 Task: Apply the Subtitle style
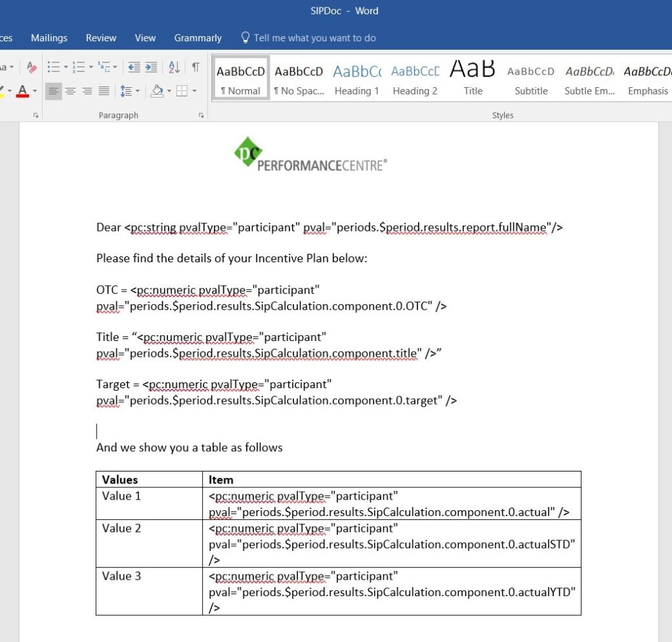pyautogui.click(x=531, y=79)
